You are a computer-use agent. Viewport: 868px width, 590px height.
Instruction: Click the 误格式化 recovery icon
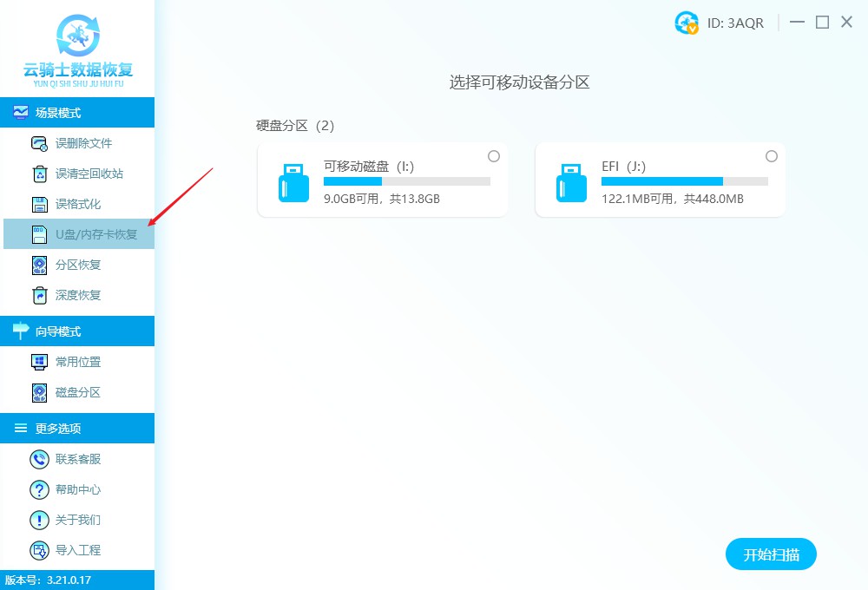39,203
